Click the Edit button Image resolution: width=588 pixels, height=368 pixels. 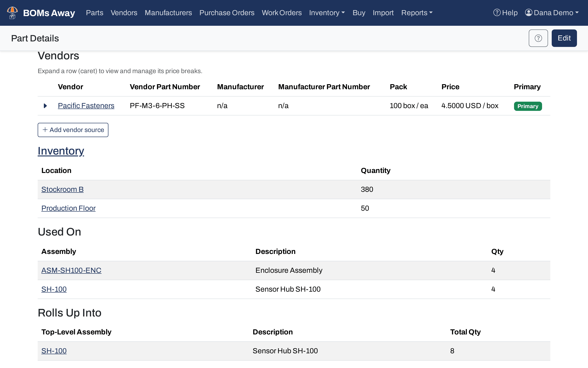click(564, 38)
